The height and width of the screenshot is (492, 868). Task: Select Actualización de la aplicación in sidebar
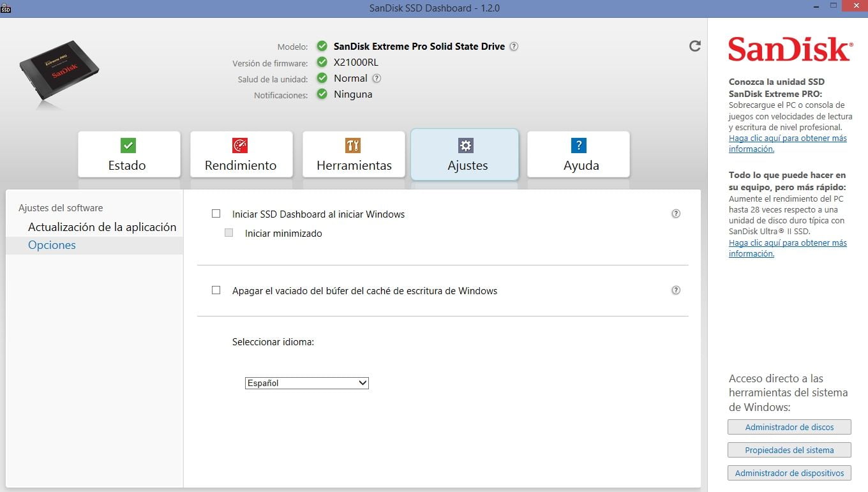point(102,227)
